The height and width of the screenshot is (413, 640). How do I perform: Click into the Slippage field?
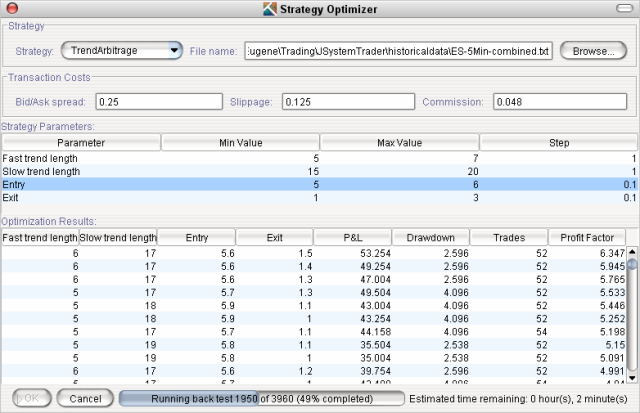click(346, 102)
